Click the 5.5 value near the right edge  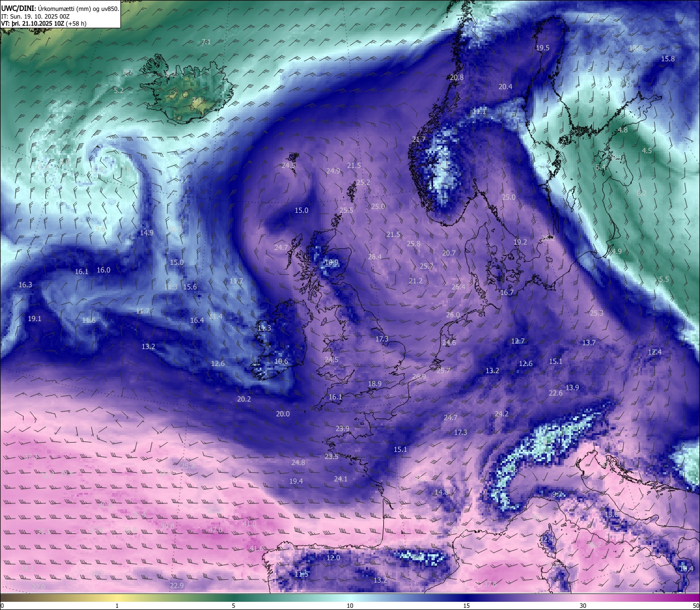664,279
